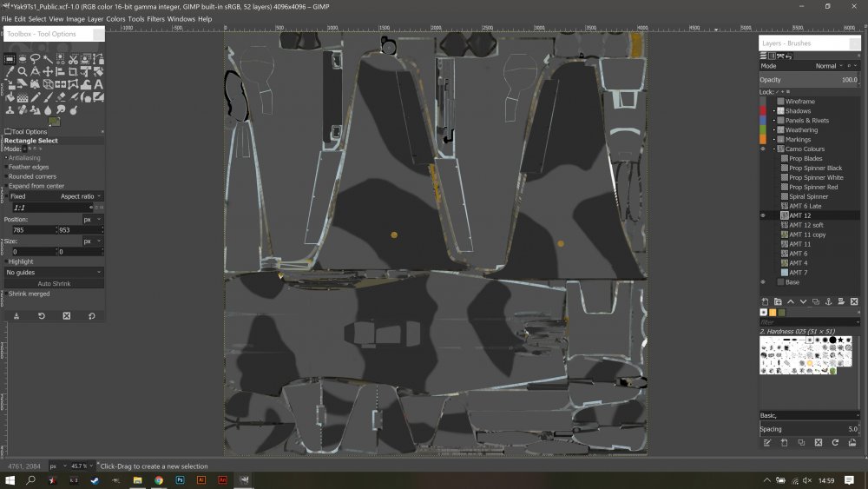Enable the Feather edges option

coord(7,167)
